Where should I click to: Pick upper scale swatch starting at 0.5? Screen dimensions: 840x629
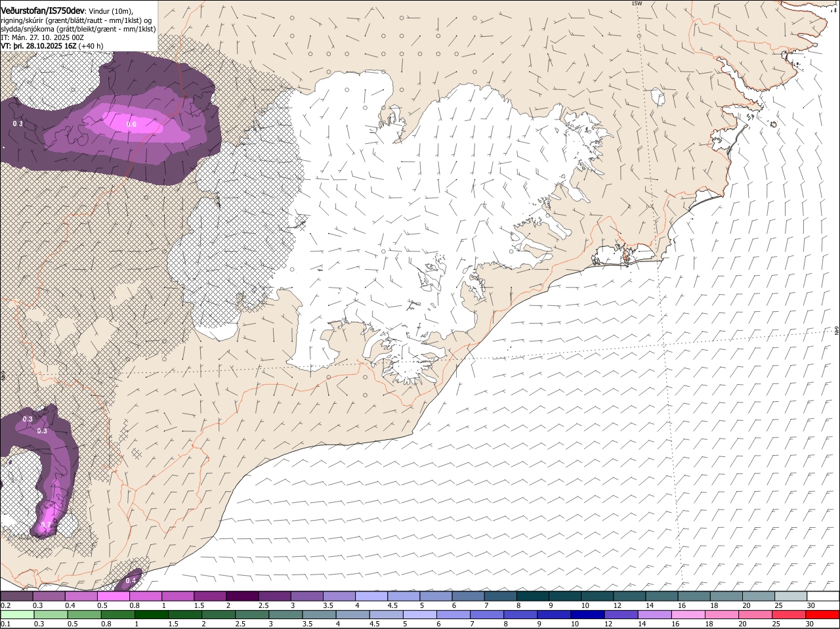click(114, 596)
